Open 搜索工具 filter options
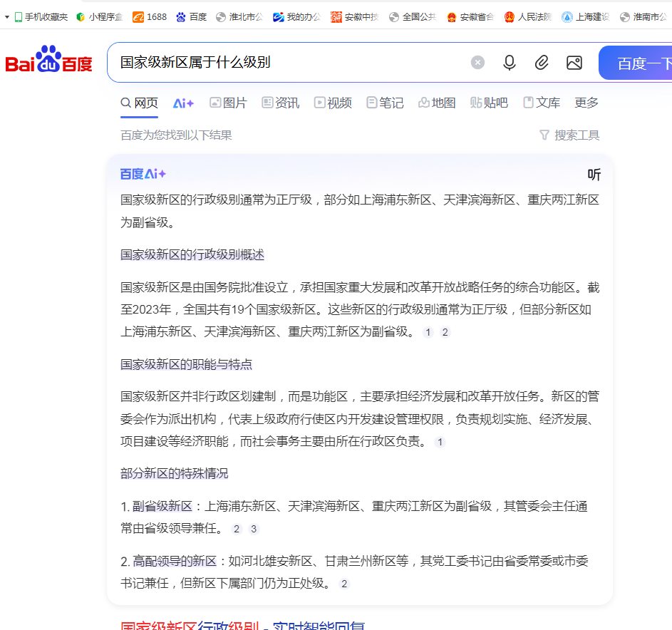 (569, 135)
